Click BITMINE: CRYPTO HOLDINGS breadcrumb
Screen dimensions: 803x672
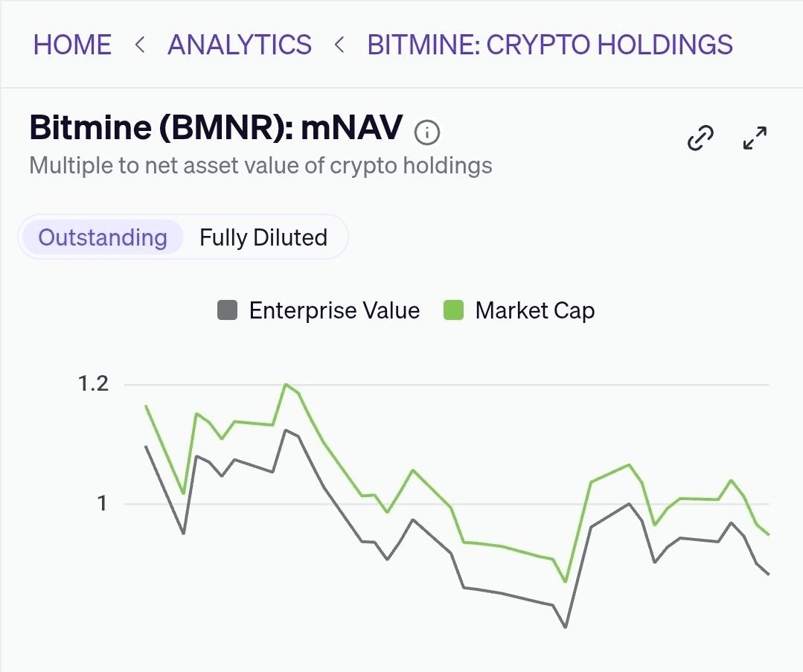coord(550,45)
